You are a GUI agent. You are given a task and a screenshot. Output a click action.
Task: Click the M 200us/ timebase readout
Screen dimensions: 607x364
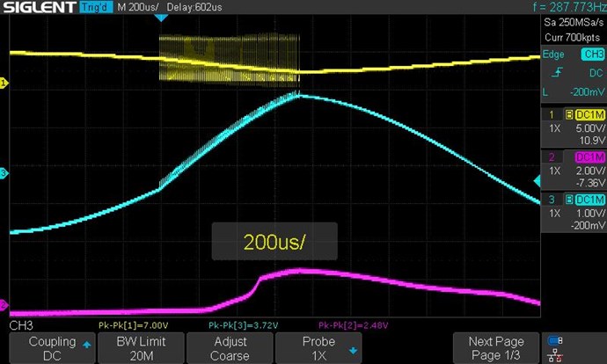(138, 7)
